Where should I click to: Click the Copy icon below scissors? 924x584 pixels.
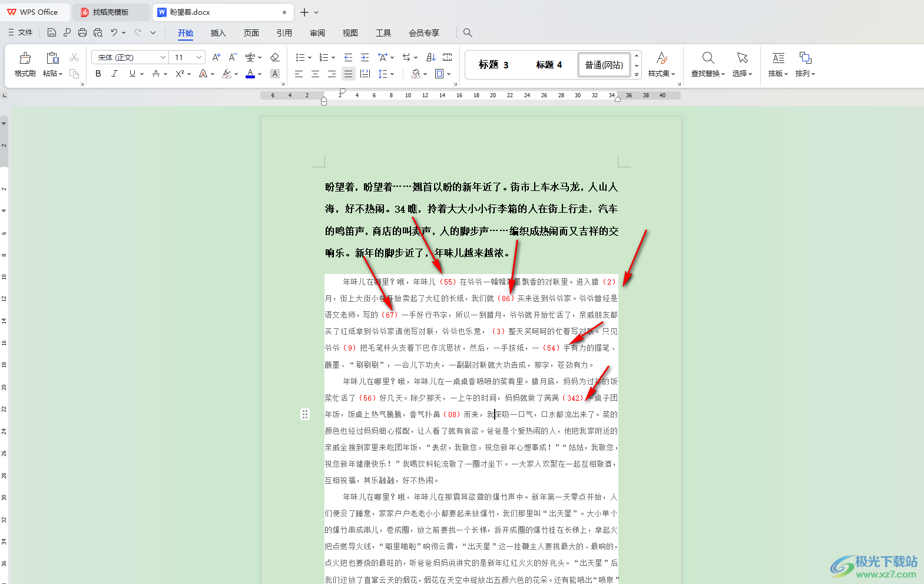pos(74,74)
